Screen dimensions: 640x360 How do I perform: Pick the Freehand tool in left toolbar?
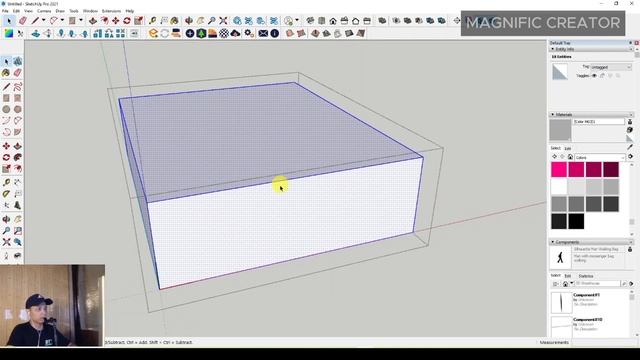[18, 87]
